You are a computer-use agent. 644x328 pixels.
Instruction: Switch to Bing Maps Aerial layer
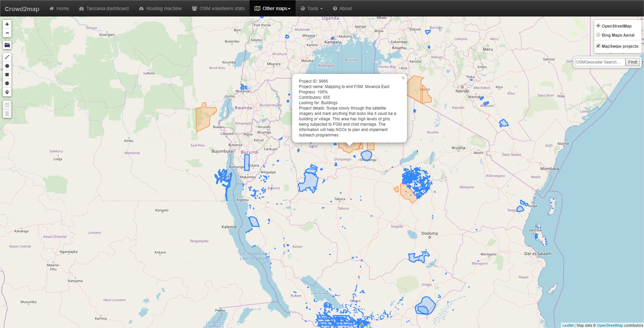pyautogui.click(x=598, y=35)
